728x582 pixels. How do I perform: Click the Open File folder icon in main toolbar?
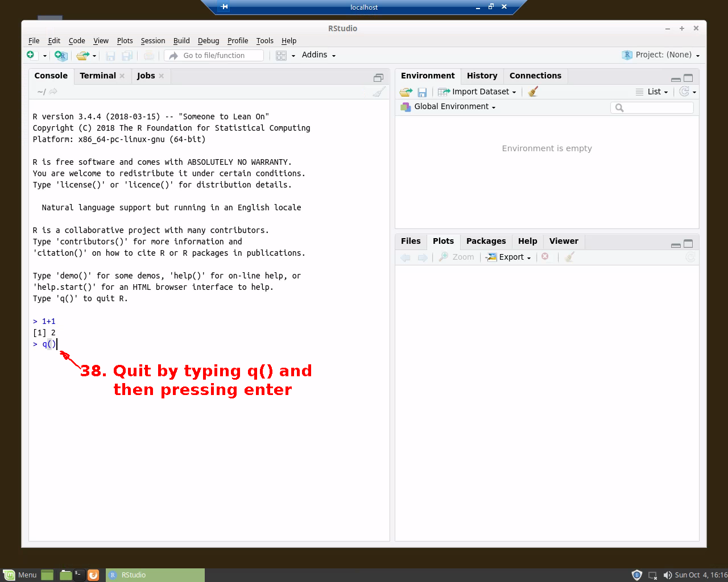(x=83, y=55)
